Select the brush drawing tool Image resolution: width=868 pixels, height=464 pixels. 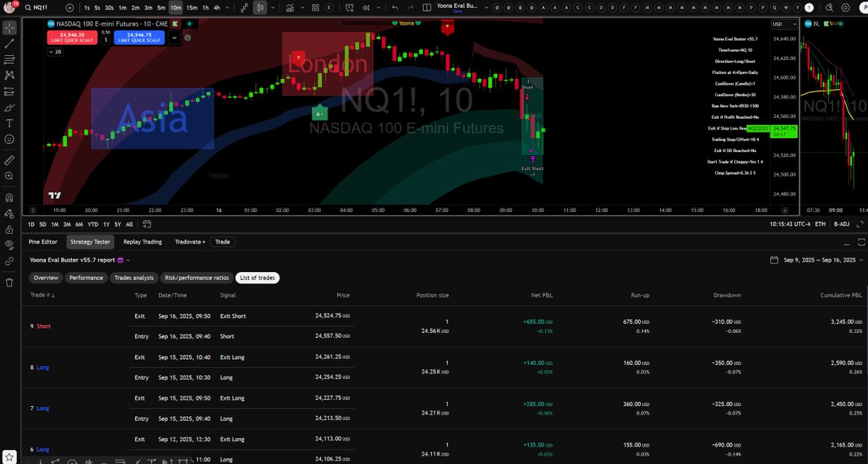[x=9, y=107]
